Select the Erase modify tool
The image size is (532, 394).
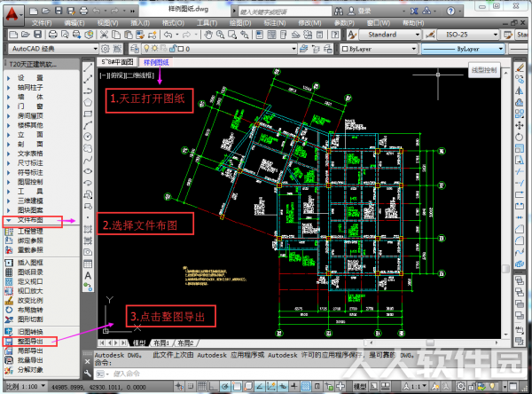tap(520, 67)
